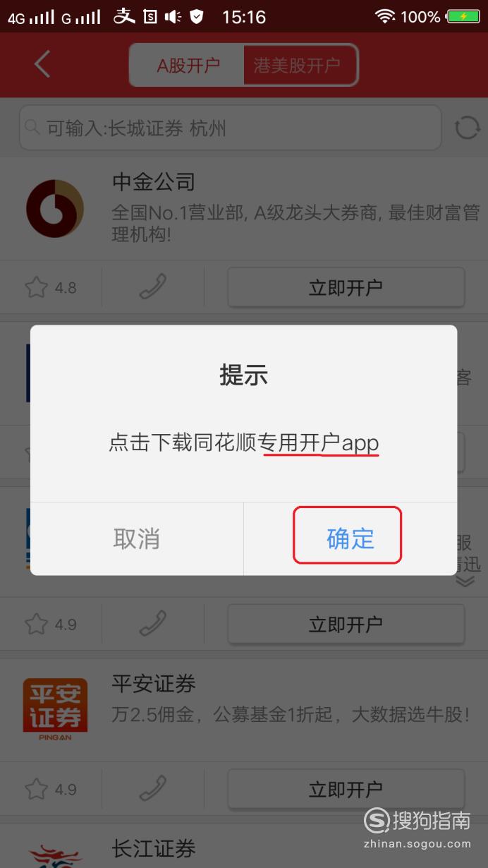Tap the search magnifier icon
This screenshot has width=488, height=868.
click(x=32, y=128)
